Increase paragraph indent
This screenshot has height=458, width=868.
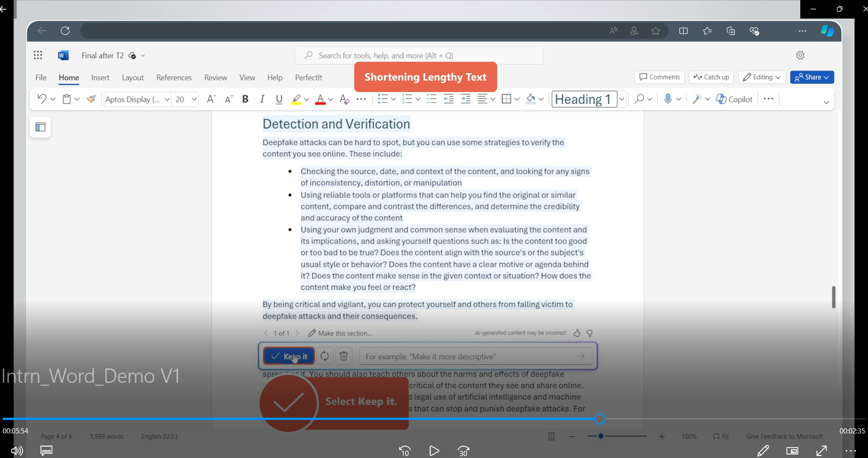[x=465, y=99]
